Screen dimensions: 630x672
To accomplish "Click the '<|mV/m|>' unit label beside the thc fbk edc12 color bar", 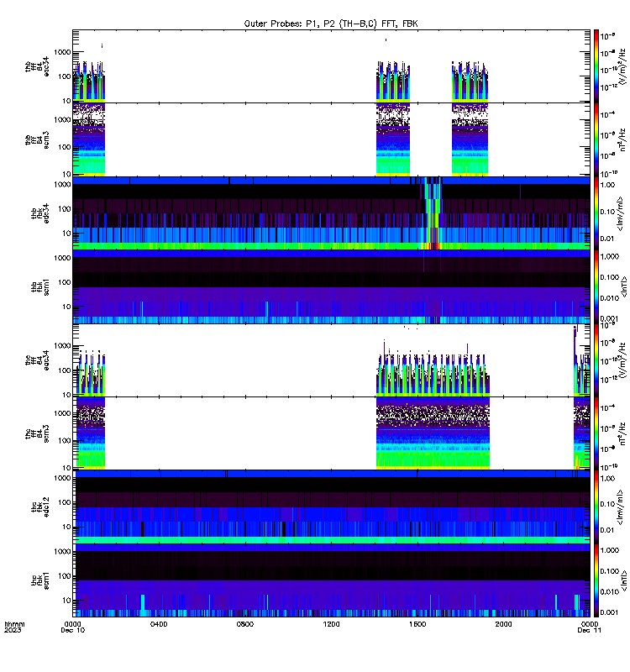I will [620, 507].
